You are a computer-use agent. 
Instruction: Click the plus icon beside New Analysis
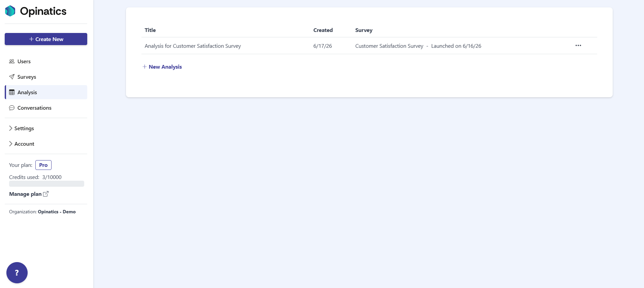(144, 67)
